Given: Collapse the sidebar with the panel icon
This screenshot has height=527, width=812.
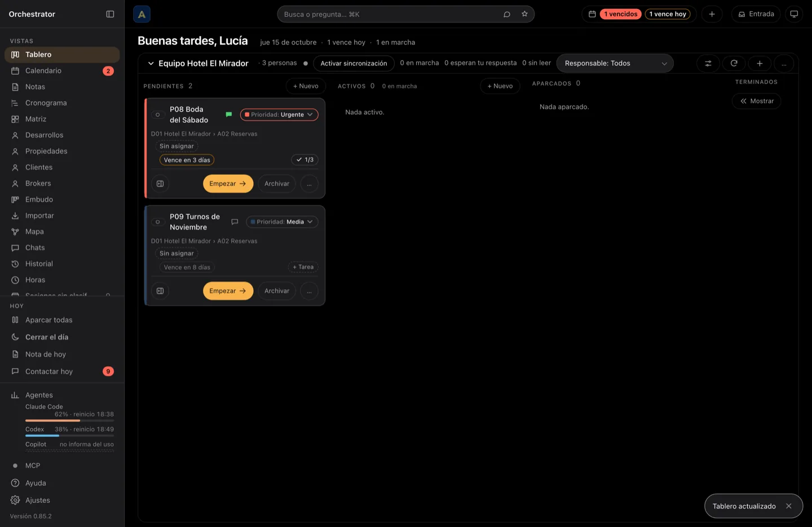Looking at the screenshot, I should click(110, 14).
